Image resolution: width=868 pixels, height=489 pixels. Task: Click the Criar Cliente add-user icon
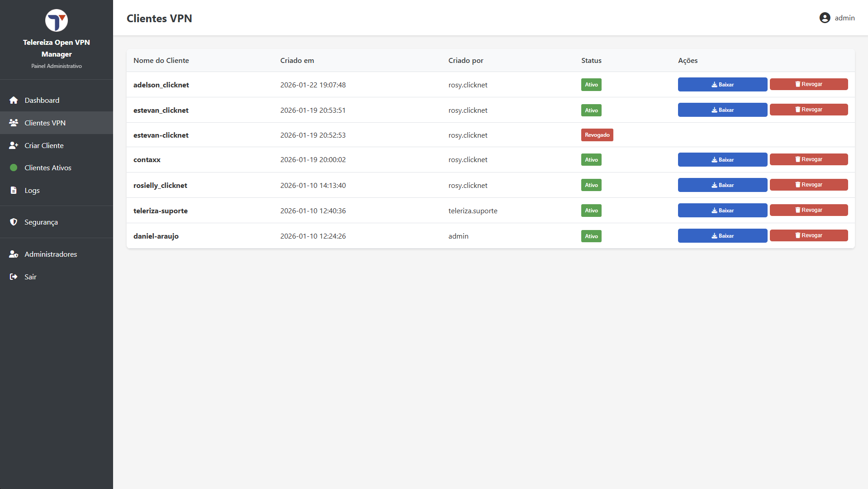(x=14, y=145)
